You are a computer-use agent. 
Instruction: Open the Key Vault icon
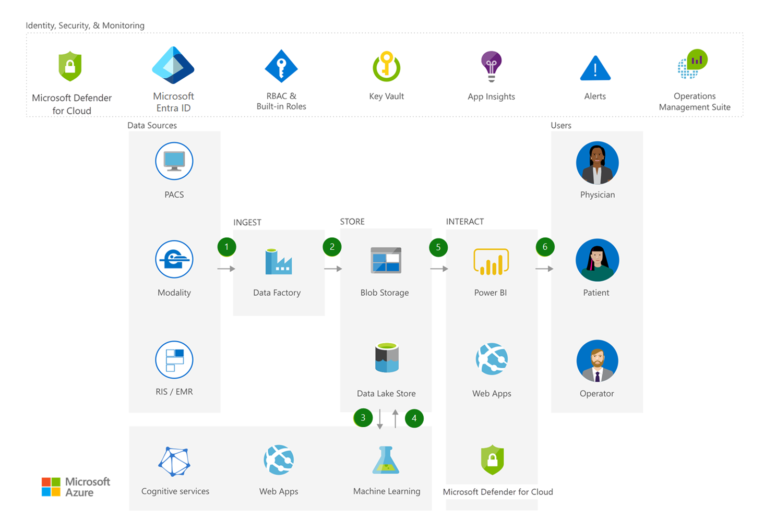click(387, 66)
